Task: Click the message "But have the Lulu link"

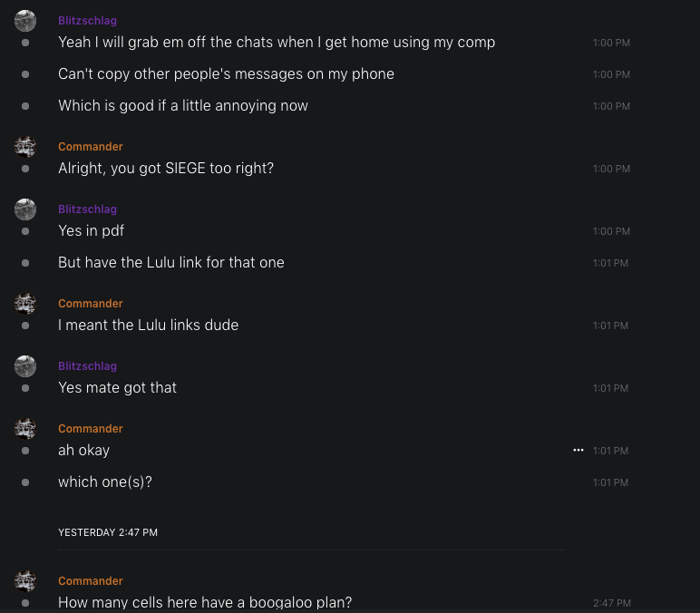Action: (171, 263)
